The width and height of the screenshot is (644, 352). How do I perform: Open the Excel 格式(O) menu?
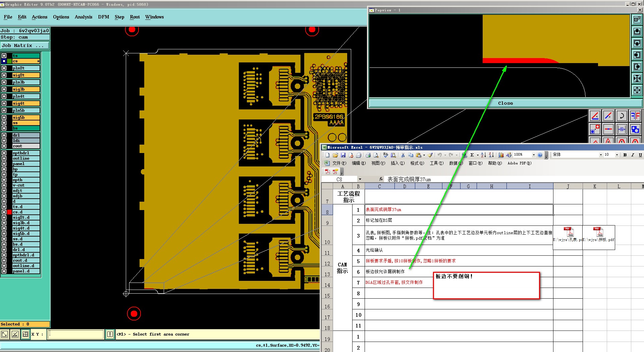point(417,163)
